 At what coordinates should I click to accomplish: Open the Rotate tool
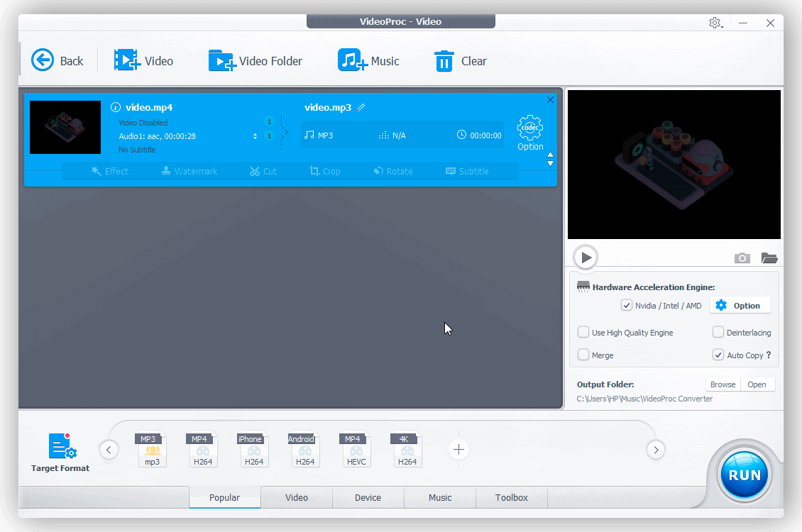(x=392, y=171)
